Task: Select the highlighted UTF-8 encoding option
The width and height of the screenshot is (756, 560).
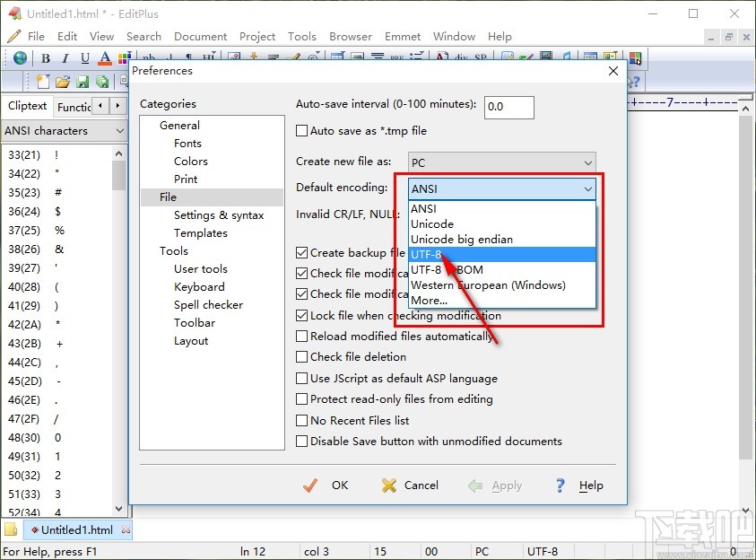Action: point(502,255)
